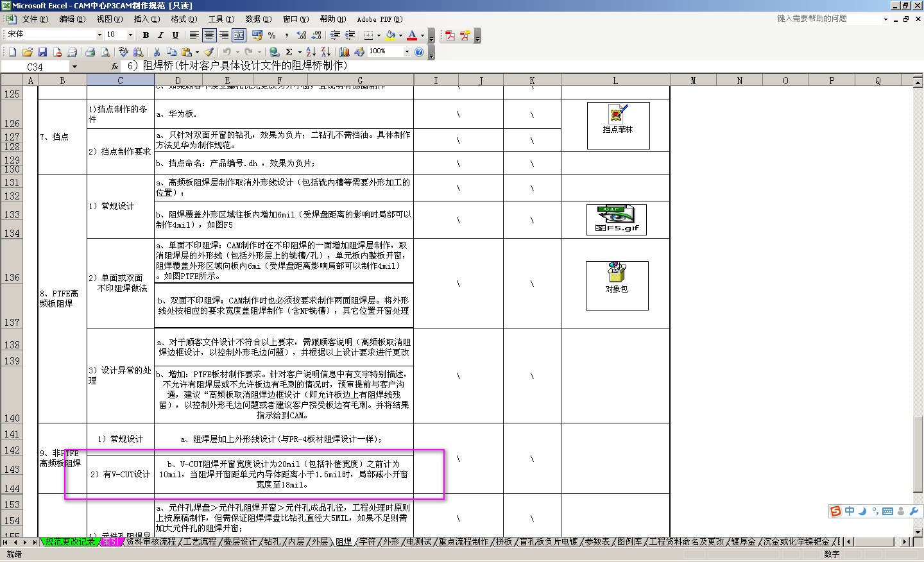Viewport: 924px width, 562px height.
Task: Open Chart Wizard
Action: click(x=345, y=52)
